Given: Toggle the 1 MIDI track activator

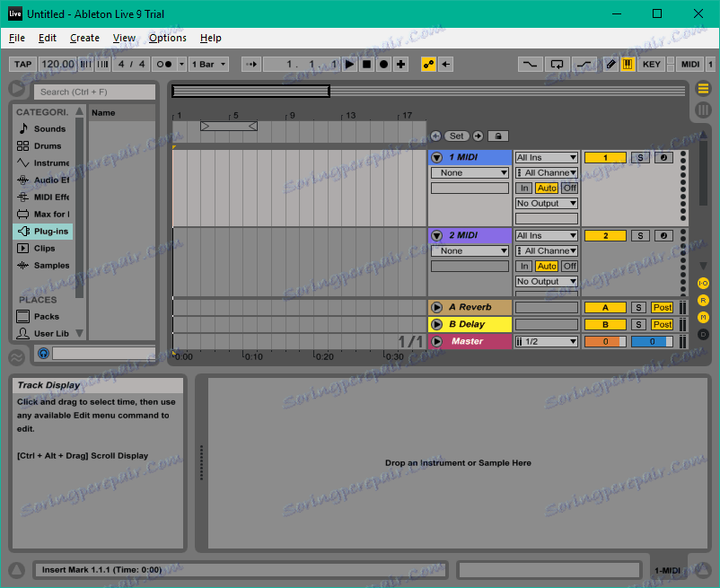Looking at the screenshot, I should click(605, 157).
